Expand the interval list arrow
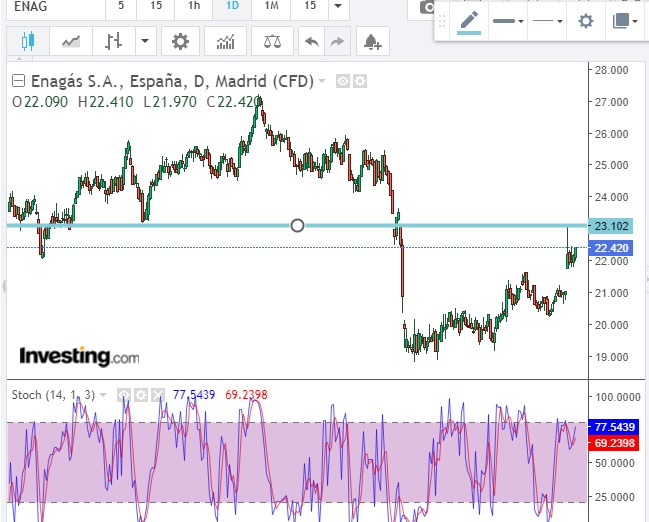This screenshot has height=522, width=649. (x=339, y=6)
